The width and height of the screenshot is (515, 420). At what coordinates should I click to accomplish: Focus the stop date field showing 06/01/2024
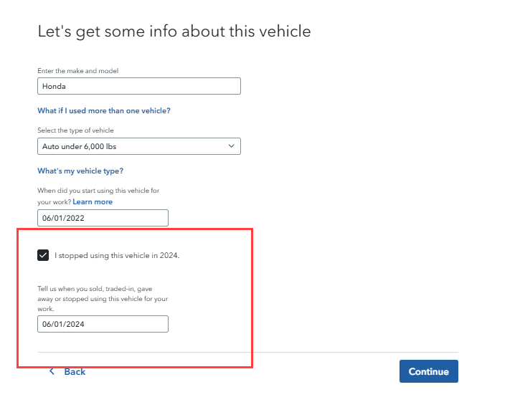coord(103,324)
